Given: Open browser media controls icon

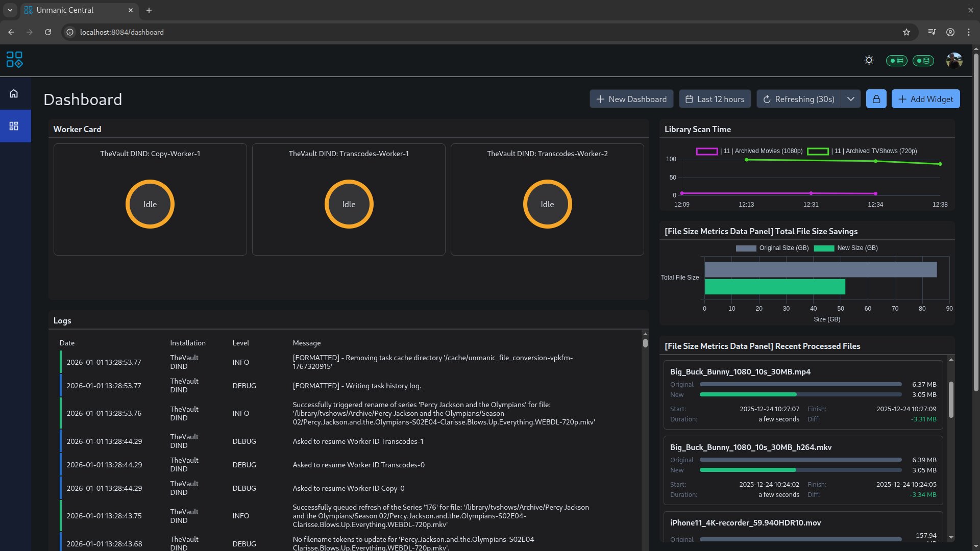Looking at the screenshot, I should tap(932, 32).
